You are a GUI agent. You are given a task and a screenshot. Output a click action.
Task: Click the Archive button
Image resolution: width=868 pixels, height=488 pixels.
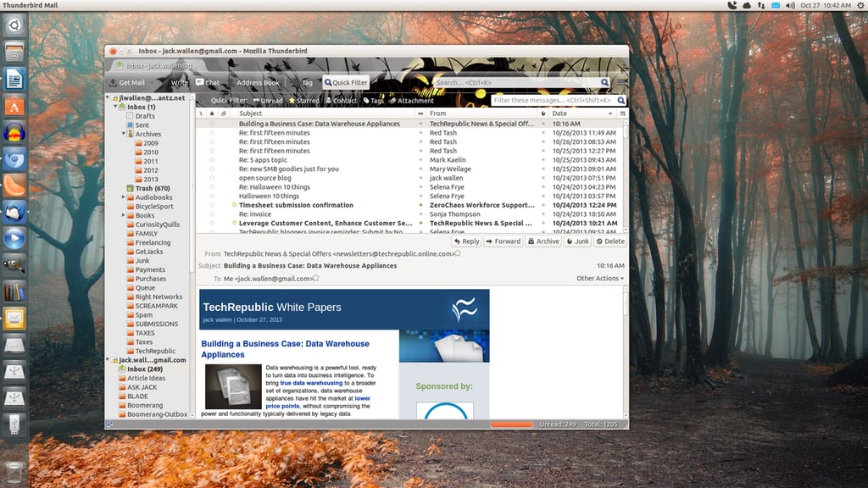543,241
